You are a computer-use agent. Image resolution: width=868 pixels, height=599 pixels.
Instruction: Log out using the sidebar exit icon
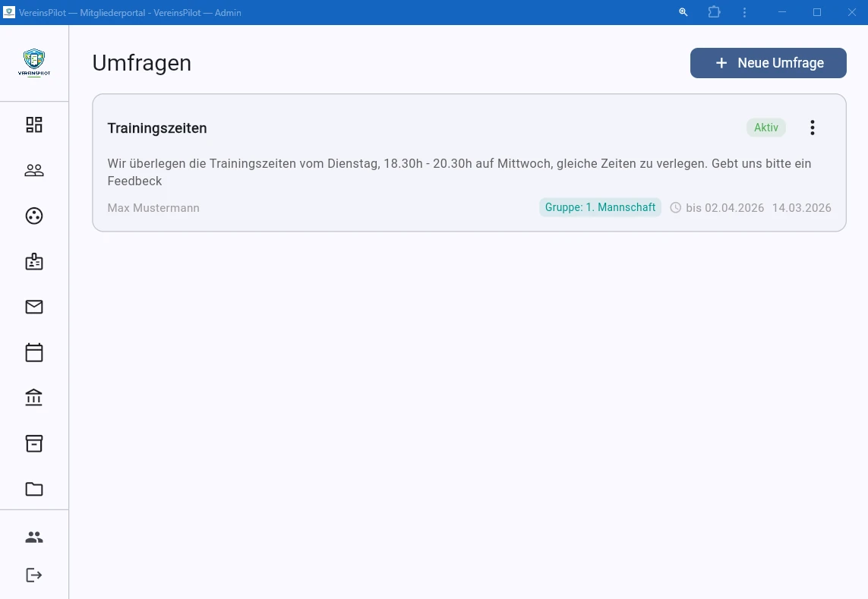34,575
